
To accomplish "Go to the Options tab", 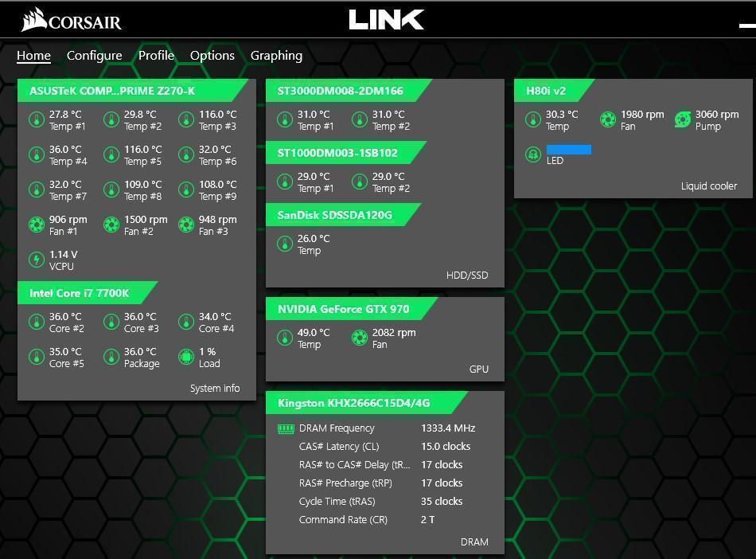I will tap(212, 56).
